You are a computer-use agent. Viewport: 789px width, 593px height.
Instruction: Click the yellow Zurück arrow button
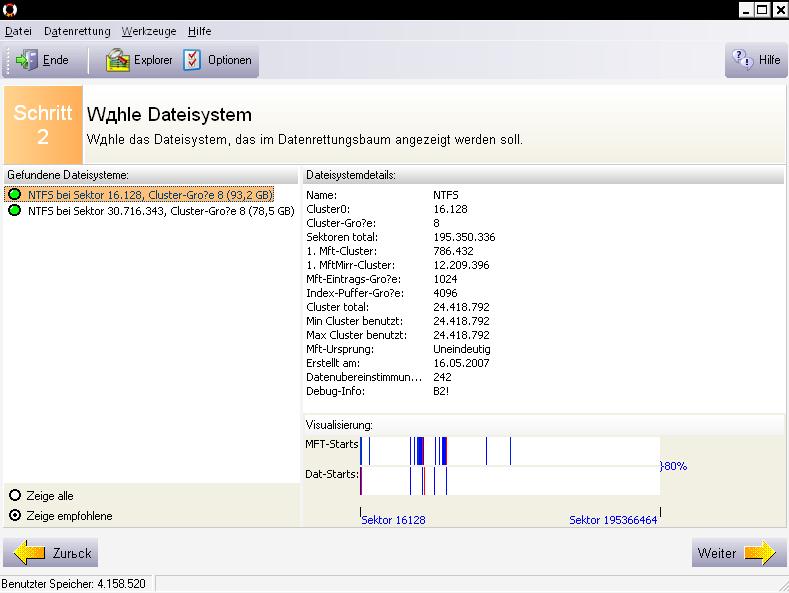click(30, 553)
